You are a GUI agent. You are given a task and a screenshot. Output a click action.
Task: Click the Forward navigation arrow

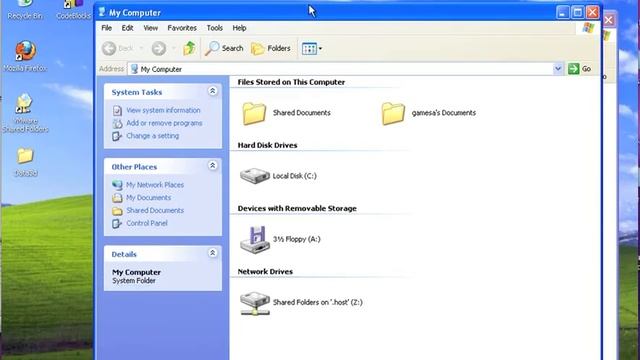click(159, 49)
